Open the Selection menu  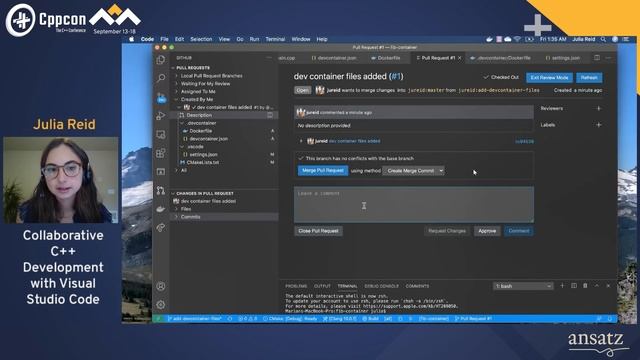pyautogui.click(x=201, y=39)
